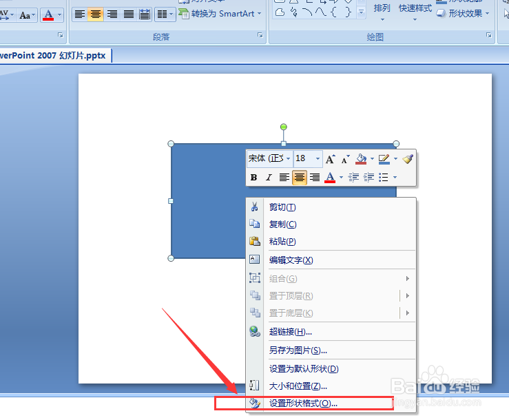Choose Paste 粘贴(P) from context menu

tap(331, 242)
